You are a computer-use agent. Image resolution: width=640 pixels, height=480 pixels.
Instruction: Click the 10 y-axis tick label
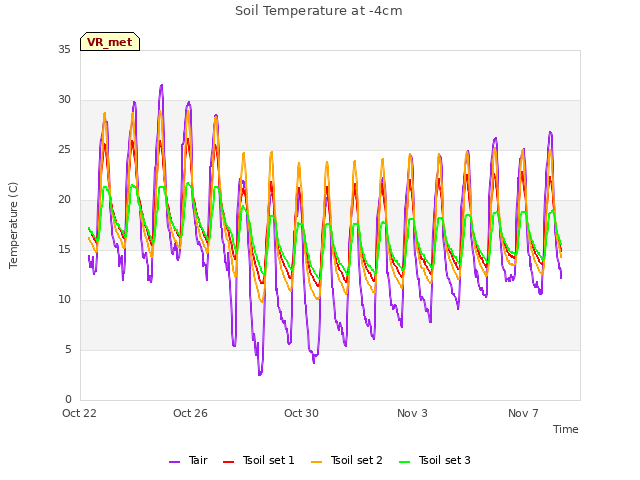coord(64,300)
